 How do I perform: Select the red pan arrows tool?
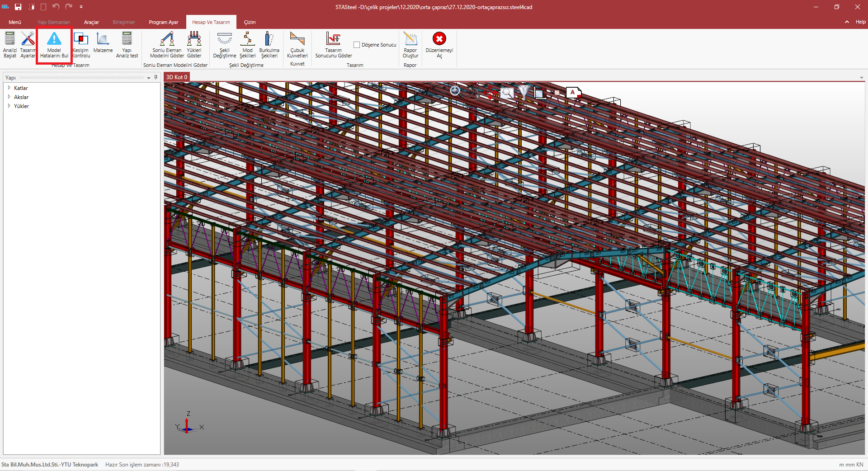point(490,93)
